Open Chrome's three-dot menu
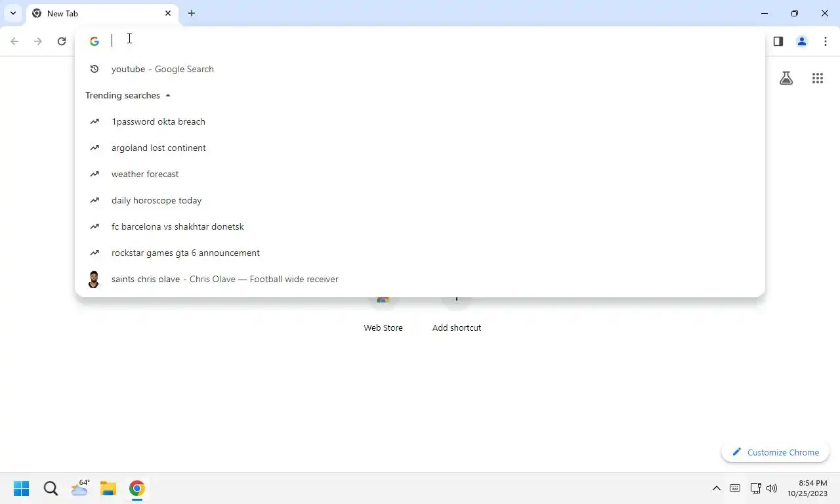 point(826,41)
